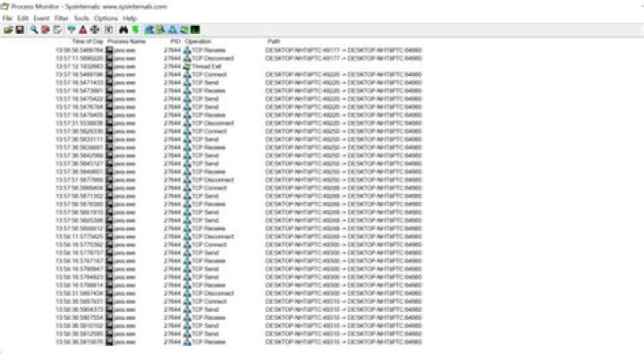Open the Tools menu
Image resolution: width=644 pixels, height=354 pixels.
coord(80,19)
